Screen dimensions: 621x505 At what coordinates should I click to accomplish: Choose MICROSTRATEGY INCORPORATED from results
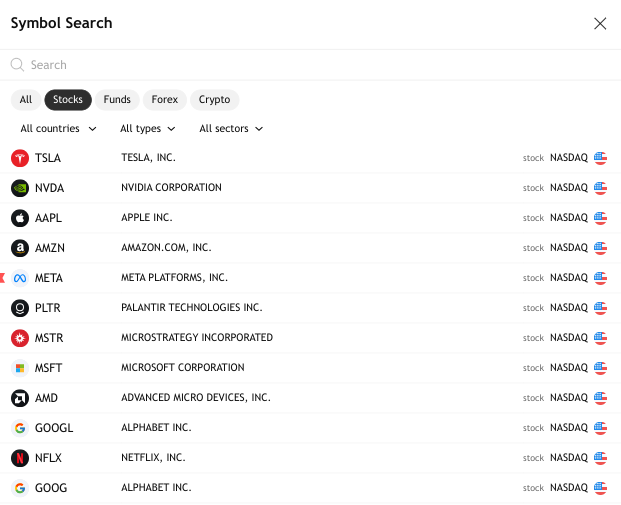pos(197,338)
